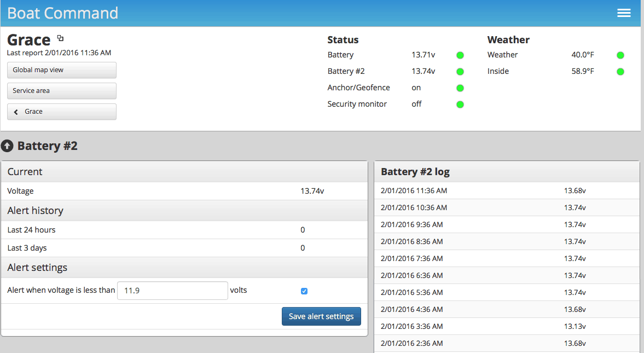Save the alert settings
Viewport: 644px width, 353px height.
pos(321,316)
